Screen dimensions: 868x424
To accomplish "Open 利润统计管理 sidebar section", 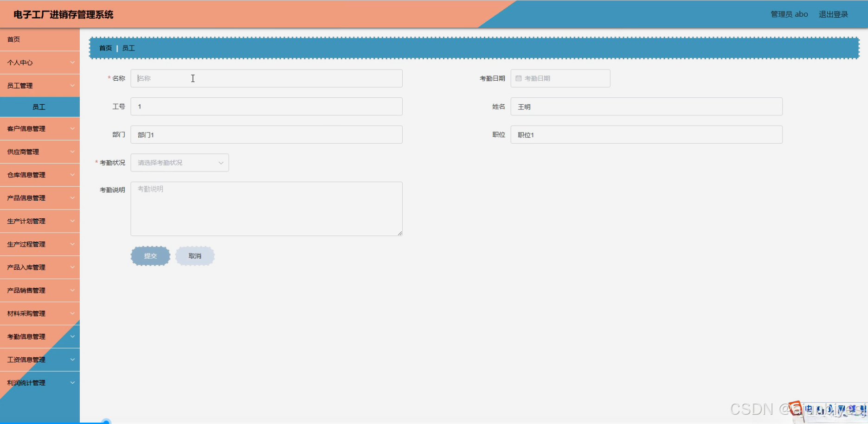I will (40, 383).
